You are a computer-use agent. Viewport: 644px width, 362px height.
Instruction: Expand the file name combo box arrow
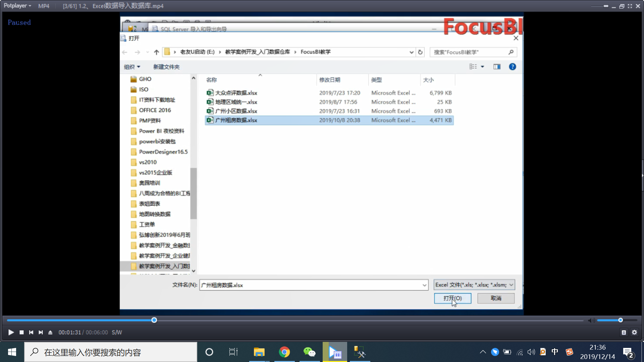click(424, 285)
